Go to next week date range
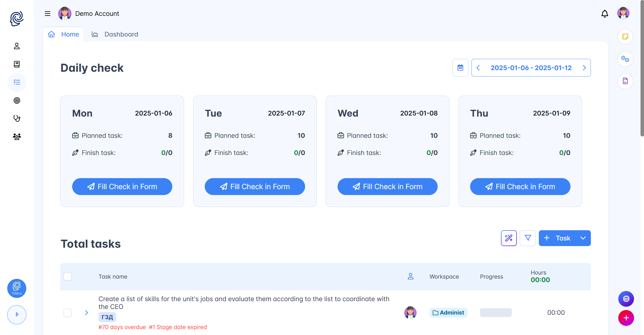 click(584, 68)
